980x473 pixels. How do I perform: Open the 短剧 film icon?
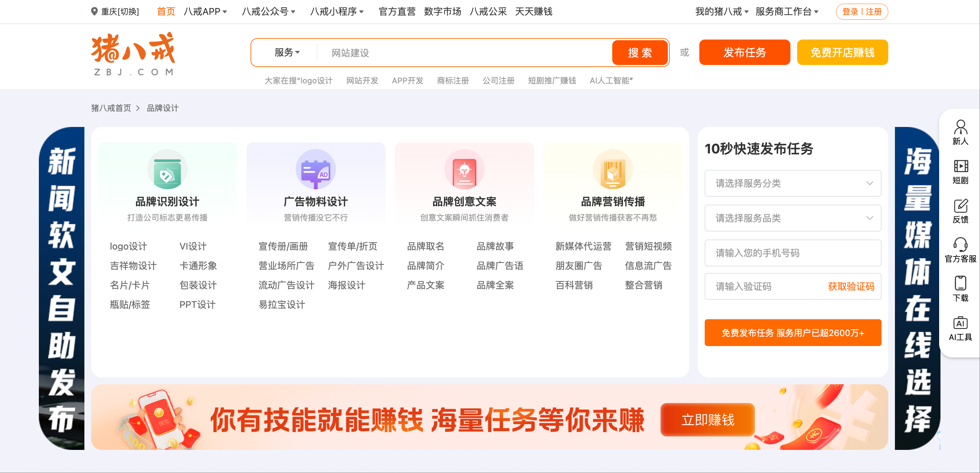pos(960,166)
